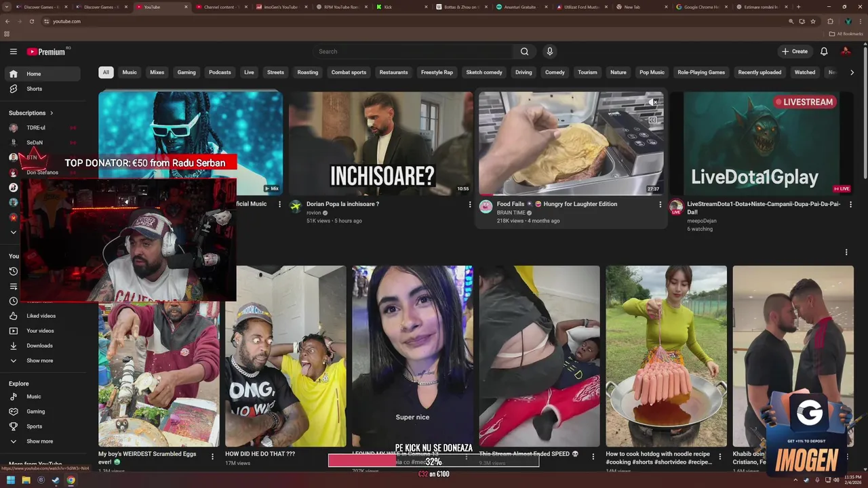
Task: Open options for Food Fails video
Action: (660, 205)
